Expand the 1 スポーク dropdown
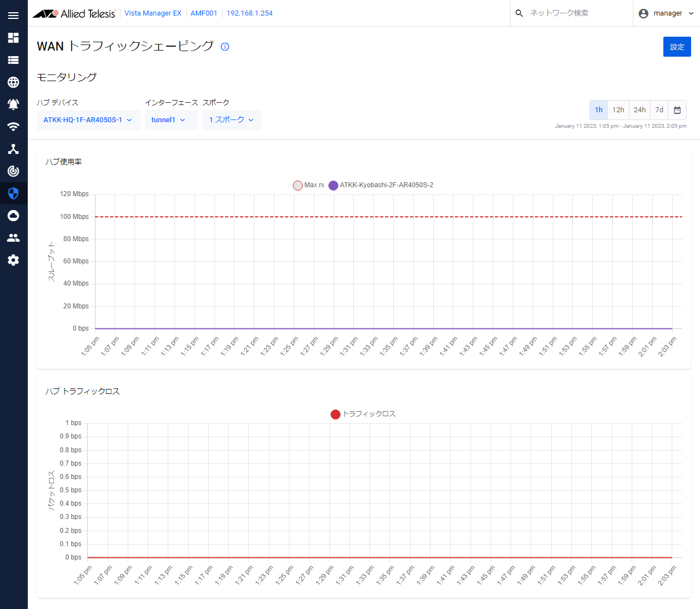 (232, 120)
